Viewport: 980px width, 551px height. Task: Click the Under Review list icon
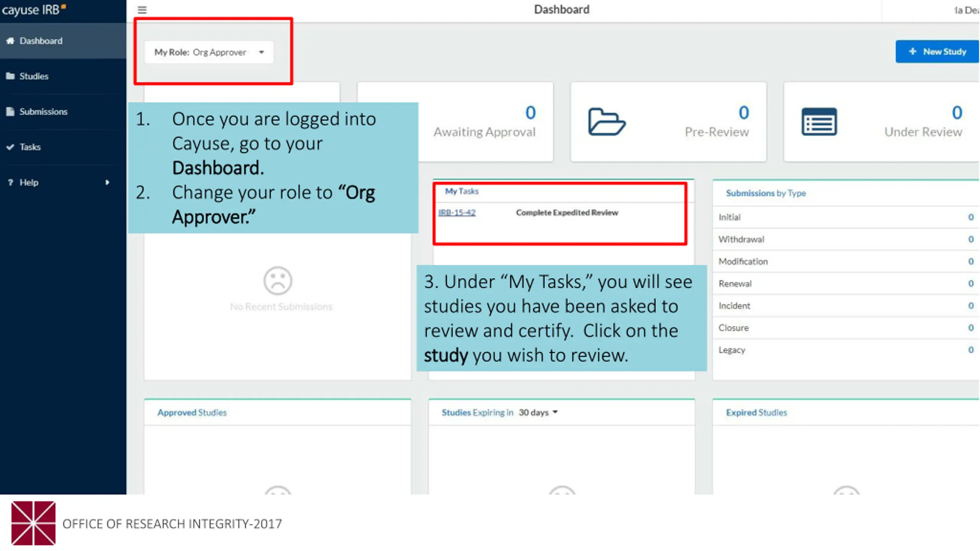(819, 122)
